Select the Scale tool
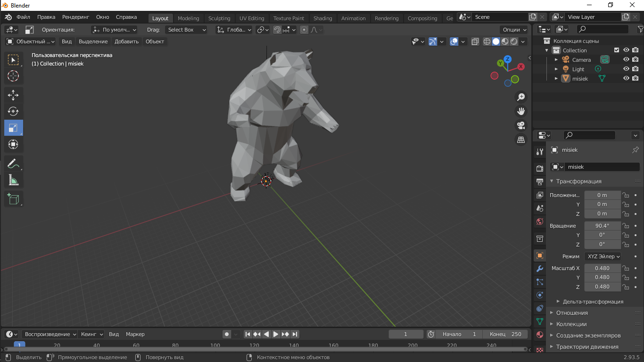644x362 pixels. pyautogui.click(x=13, y=128)
